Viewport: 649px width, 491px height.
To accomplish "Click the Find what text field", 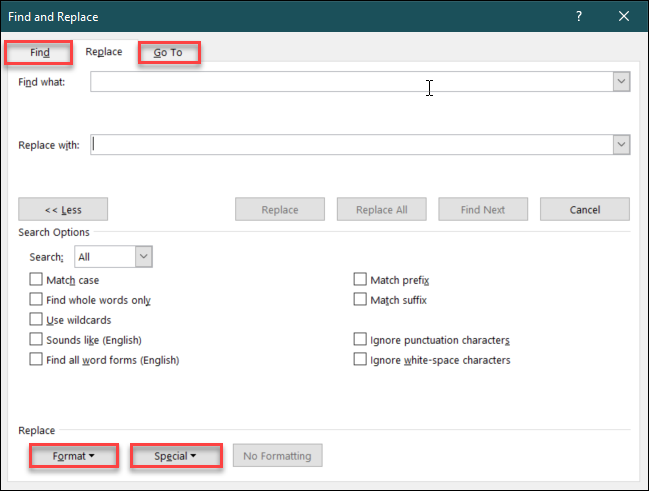I will pos(352,82).
